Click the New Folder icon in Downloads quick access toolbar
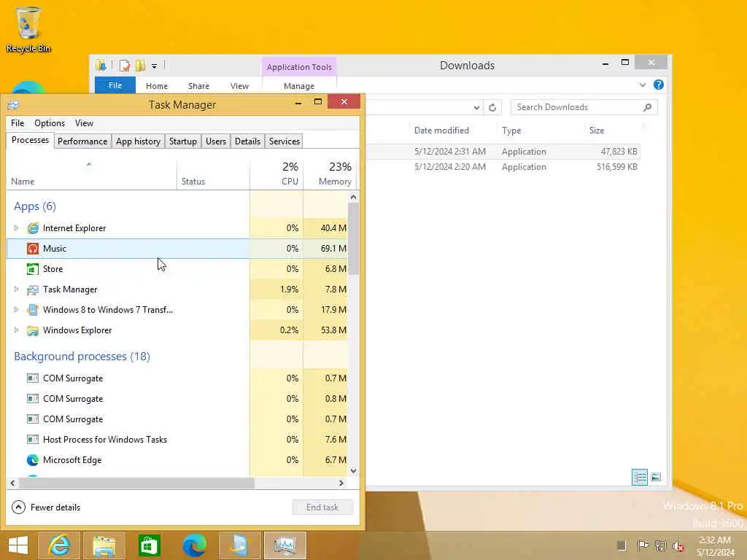The width and height of the screenshot is (747, 560). [140, 66]
